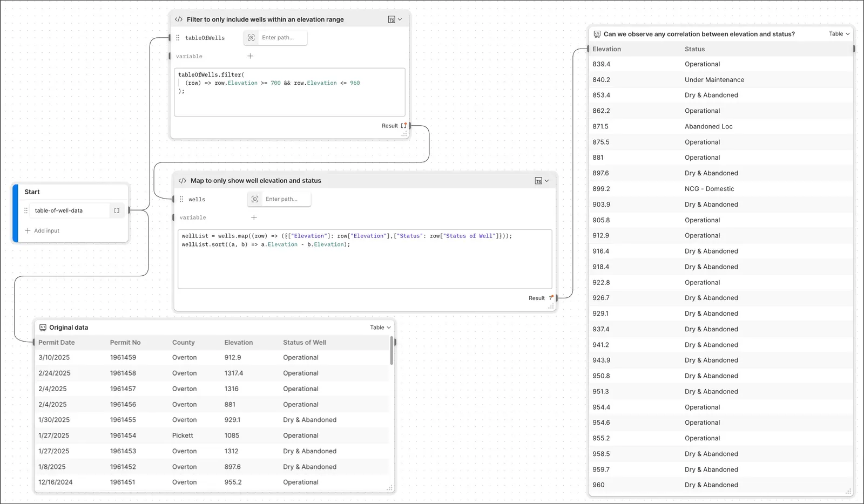Click the array type icon for table-of-well-data
The image size is (864, 504).
[x=117, y=210]
